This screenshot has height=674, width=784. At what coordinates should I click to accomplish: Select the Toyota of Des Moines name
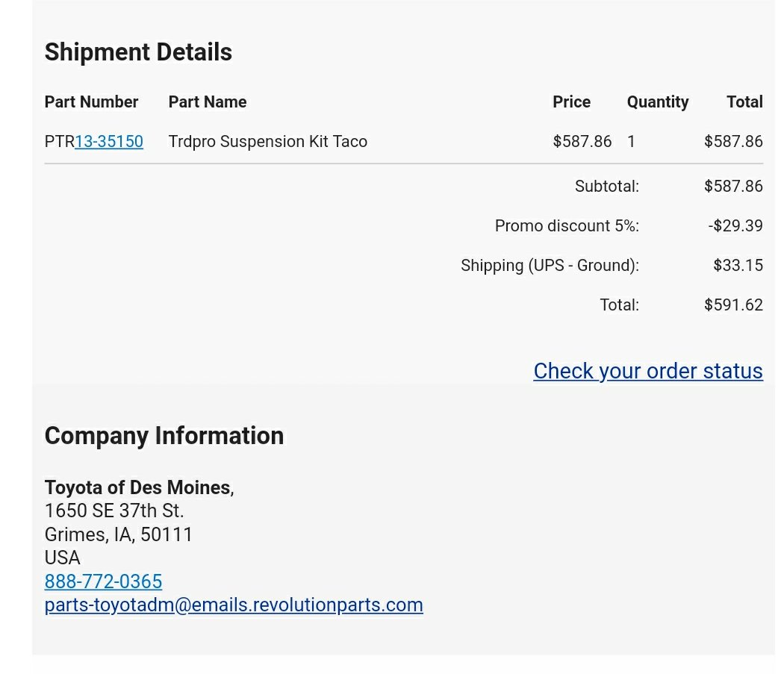pyautogui.click(x=139, y=487)
